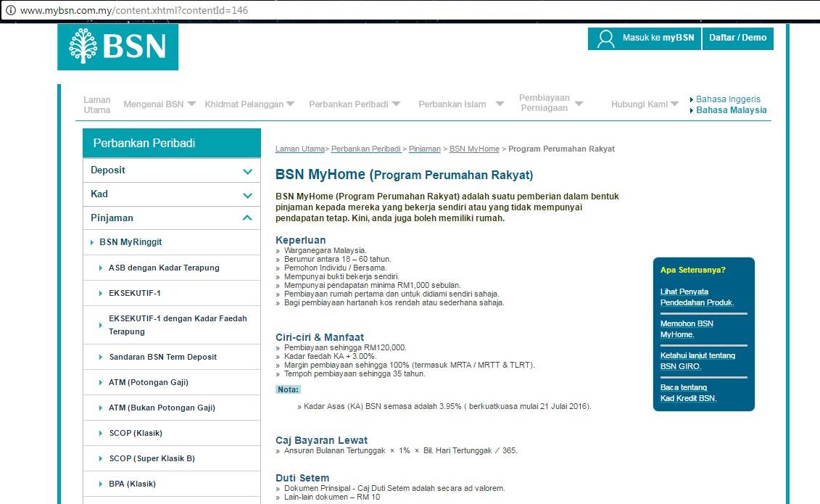
Task: Select SCOP (Super Klasik B) item
Action: tap(152, 458)
